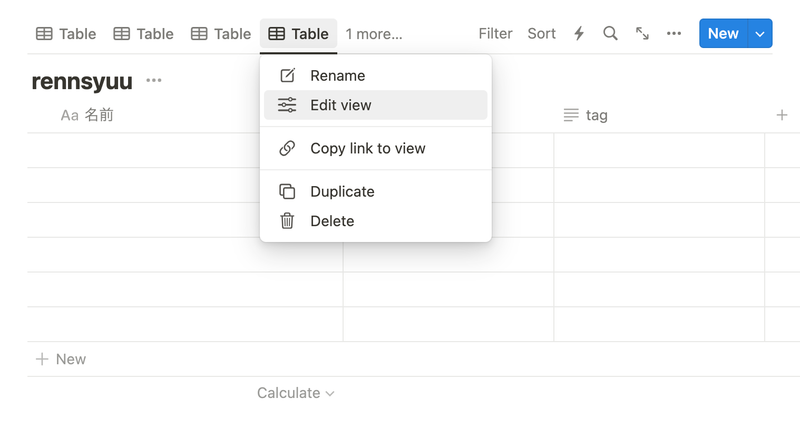Click the Duplicate stacked-squares icon
Viewport: 800px width, 426px height.
287,191
